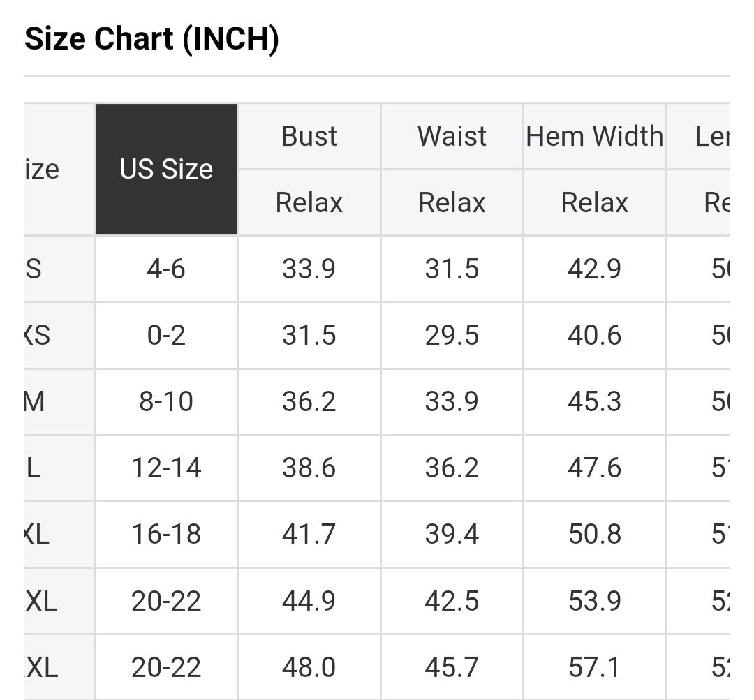The height and width of the screenshot is (700, 754).
Task: Click hem width value 45.3
Action: click(x=594, y=402)
